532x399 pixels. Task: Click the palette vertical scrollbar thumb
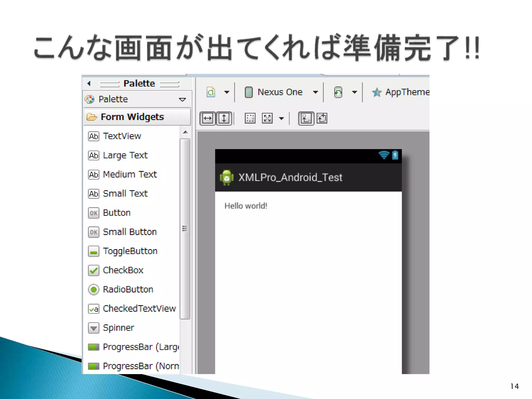tap(185, 229)
